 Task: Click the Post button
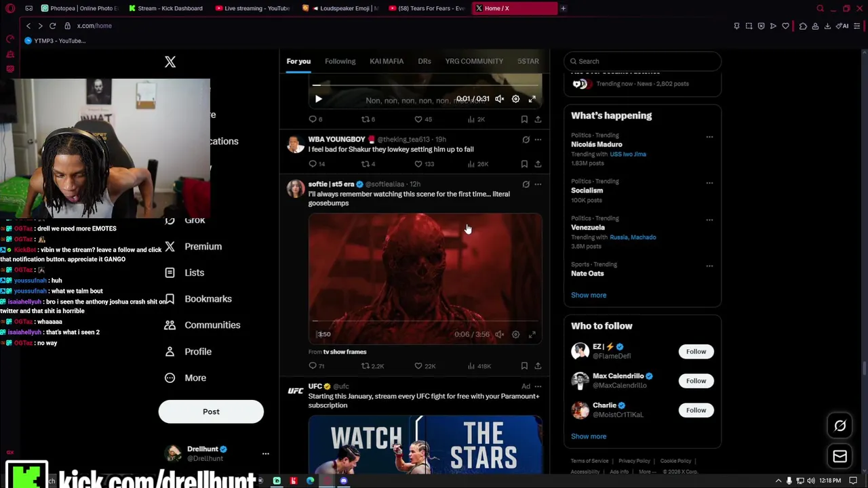(211, 412)
